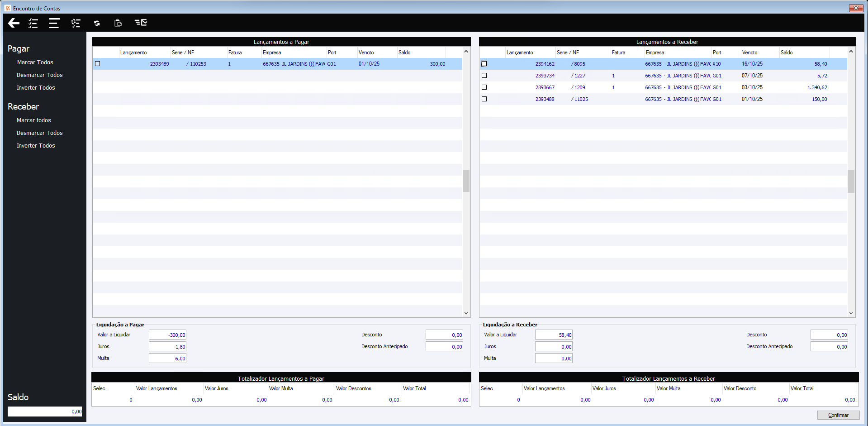Click Inverter Todos under Pagar
Image resolution: width=868 pixels, height=426 pixels.
point(36,88)
